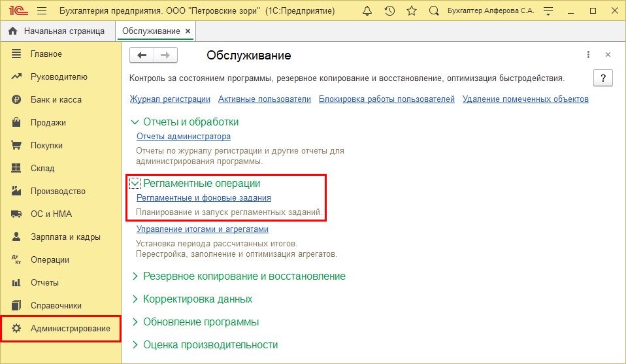Image resolution: width=626 pixels, height=364 pixels.
Task: Collapse the Регламентные операции group
Action: tap(135, 184)
